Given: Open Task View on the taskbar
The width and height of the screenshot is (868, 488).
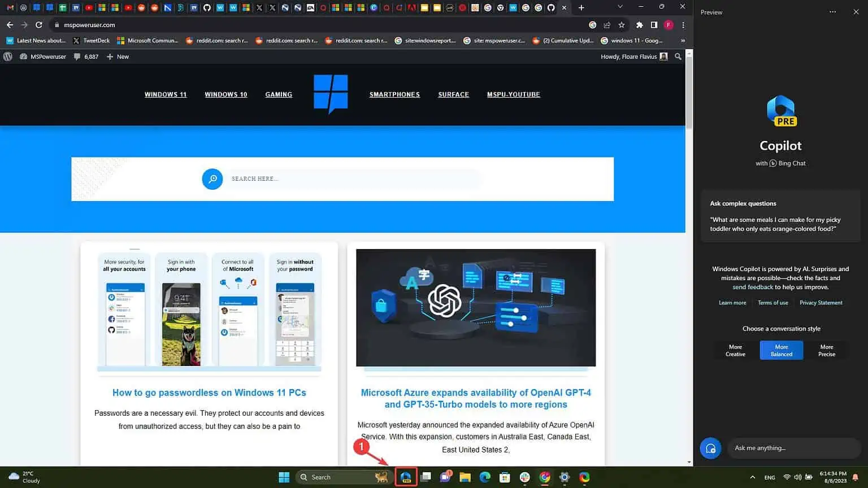Looking at the screenshot, I should [426, 477].
